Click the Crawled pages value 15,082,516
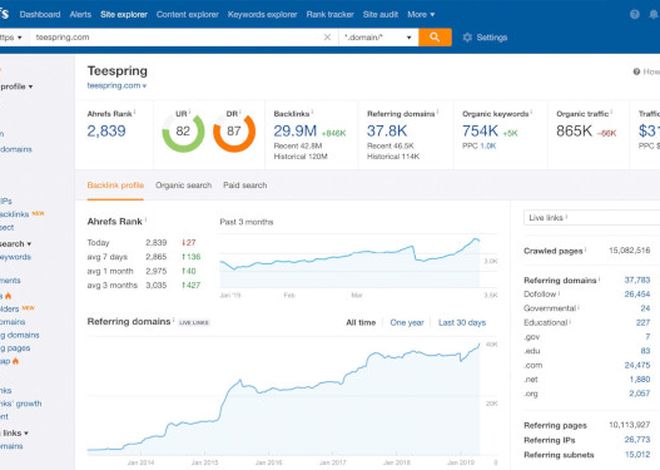The height and width of the screenshot is (470, 660). coord(629,251)
